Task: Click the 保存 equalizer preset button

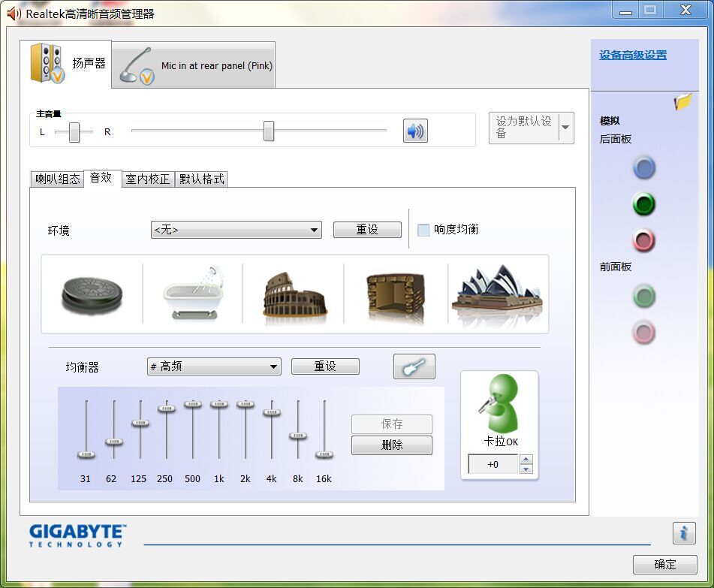Action: pyautogui.click(x=392, y=424)
